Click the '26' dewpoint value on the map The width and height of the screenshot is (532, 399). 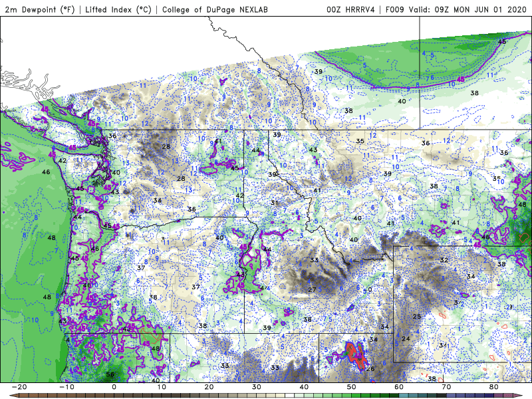pos(370,369)
